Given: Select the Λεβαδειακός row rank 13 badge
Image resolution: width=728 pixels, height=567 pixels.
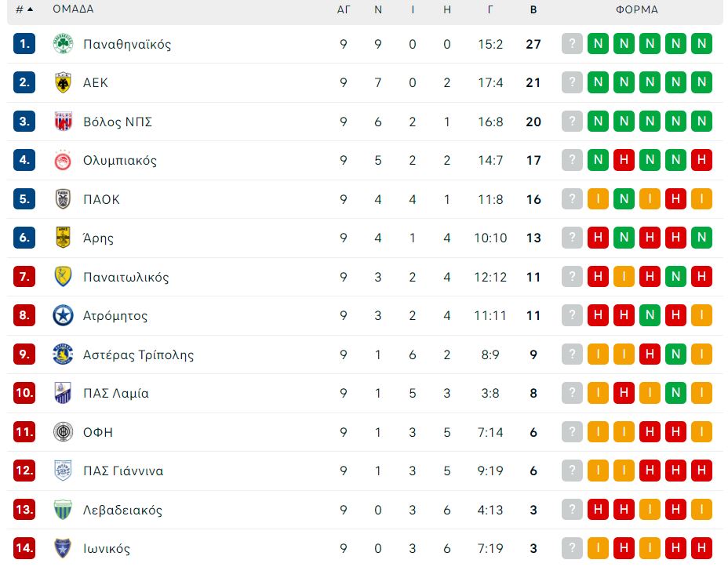Looking at the screenshot, I should click(24, 510).
